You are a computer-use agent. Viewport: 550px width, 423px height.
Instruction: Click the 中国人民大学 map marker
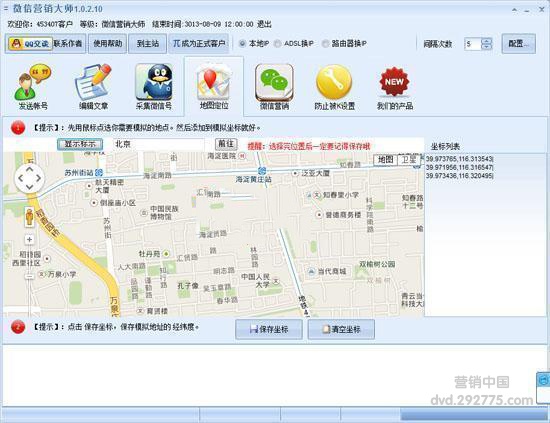(276, 281)
